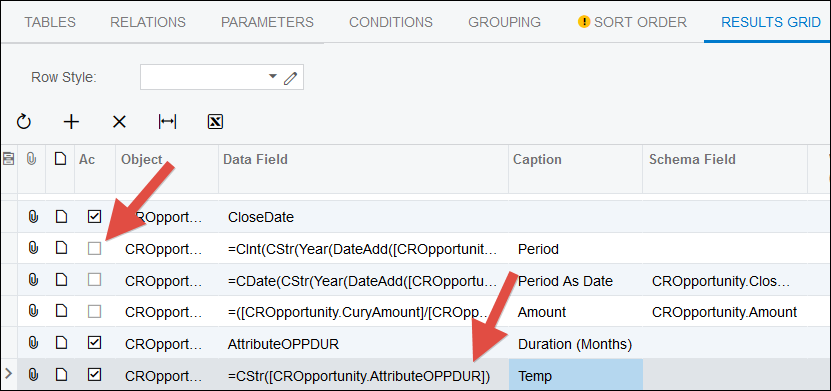Check Active for Period row
The width and height of the screenshot is (831, 391).
94,248
